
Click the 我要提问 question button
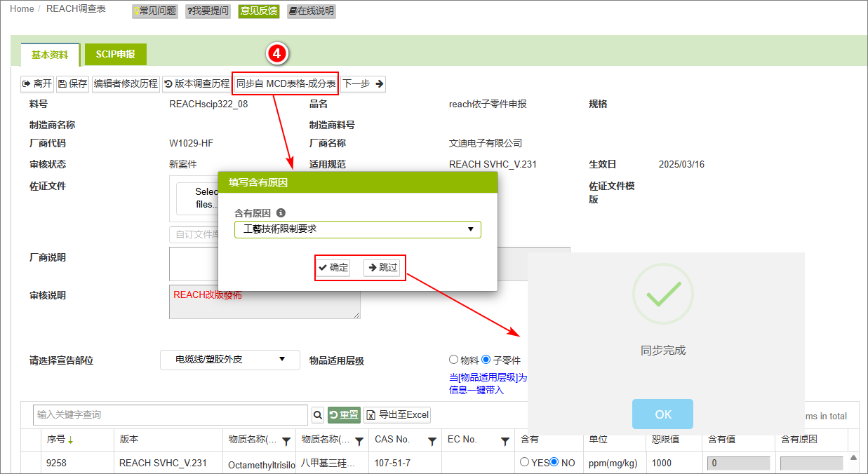coord(208,11)
